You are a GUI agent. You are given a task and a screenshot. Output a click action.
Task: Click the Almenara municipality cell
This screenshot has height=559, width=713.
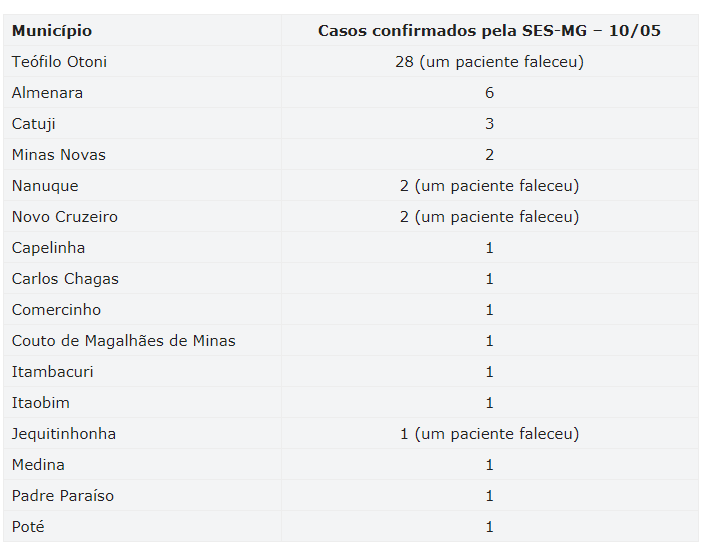[x=48, y=93]
